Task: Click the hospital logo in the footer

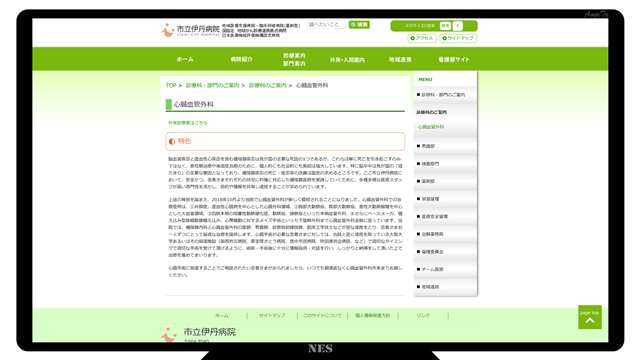Action: (198, 334)
